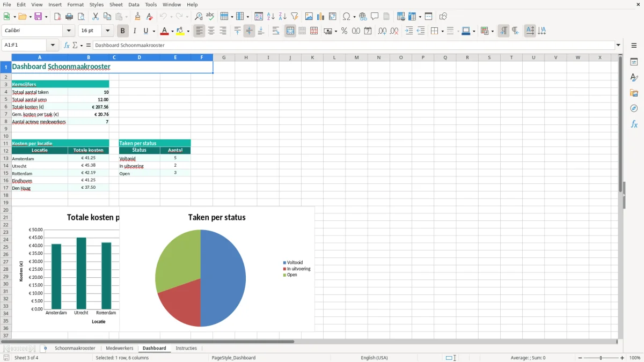The width and height of the screenshot is (644, 362).
Task: Toggle Center Horizontally alignment
Action: point(211,31)
